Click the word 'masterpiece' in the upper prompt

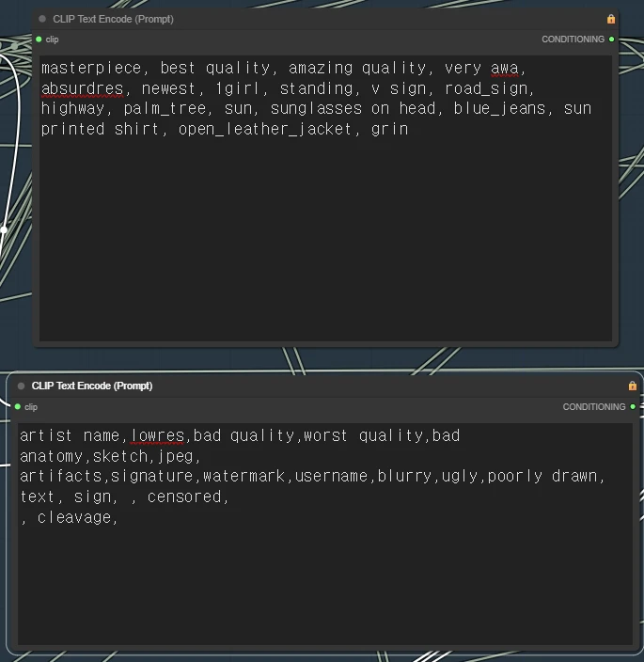point(91,69)
